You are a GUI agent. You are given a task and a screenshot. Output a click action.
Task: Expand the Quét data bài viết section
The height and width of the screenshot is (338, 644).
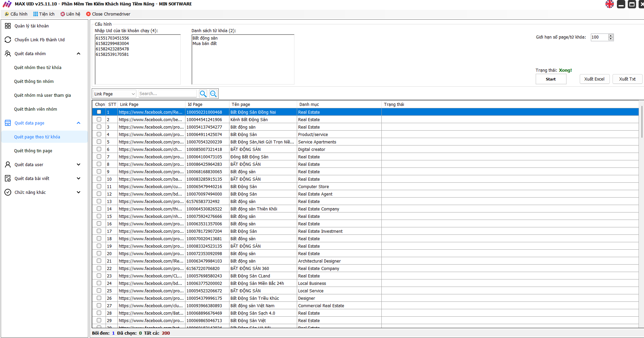(x=79, y=178)
